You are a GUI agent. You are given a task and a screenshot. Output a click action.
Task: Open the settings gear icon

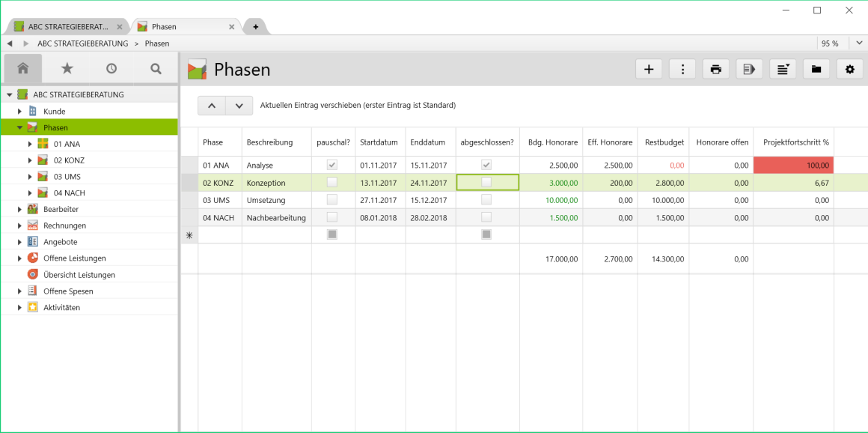click(x=849, y=69)
